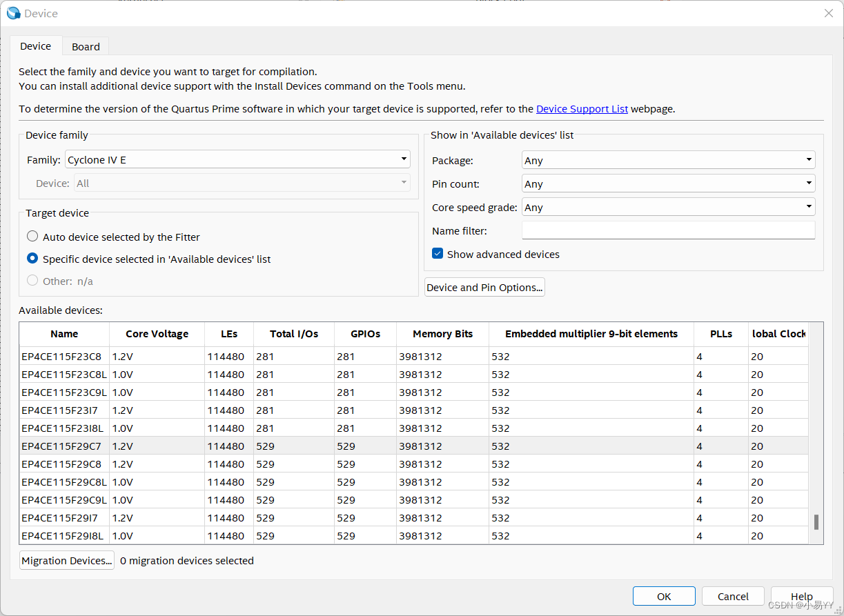Screen dimensions: 844x616
Task: Open the Device Support List link
Action: (582, 108)
